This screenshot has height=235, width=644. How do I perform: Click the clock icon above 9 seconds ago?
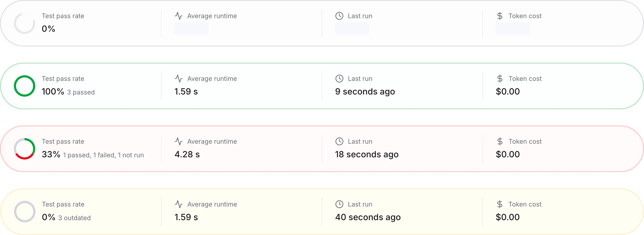(x=339, y=79)
